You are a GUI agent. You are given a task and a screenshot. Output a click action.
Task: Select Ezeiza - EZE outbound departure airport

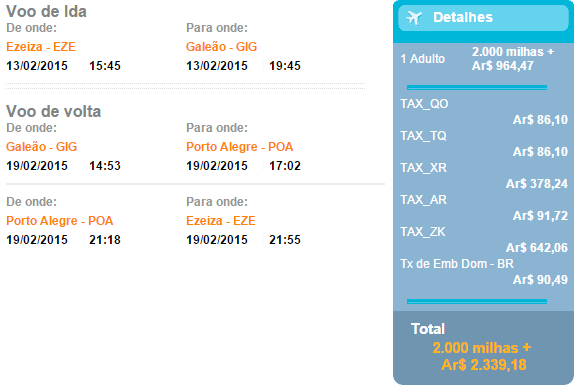click(x=41, y=47)
